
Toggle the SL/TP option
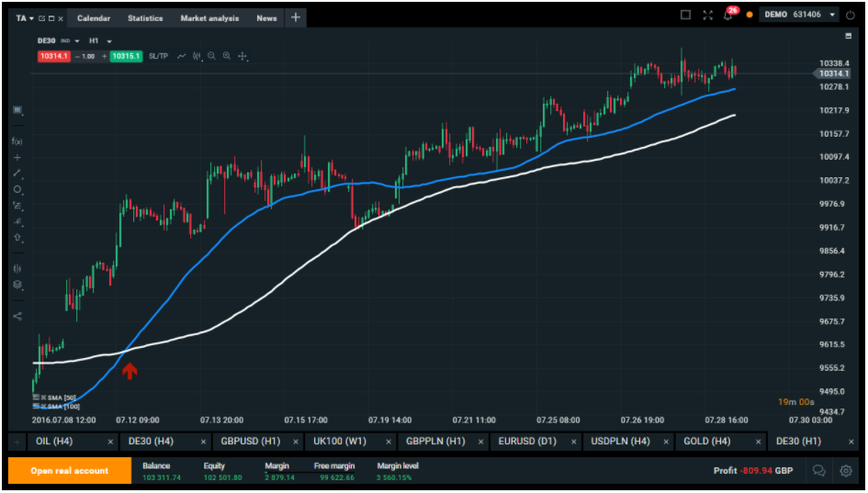[158, 56]
